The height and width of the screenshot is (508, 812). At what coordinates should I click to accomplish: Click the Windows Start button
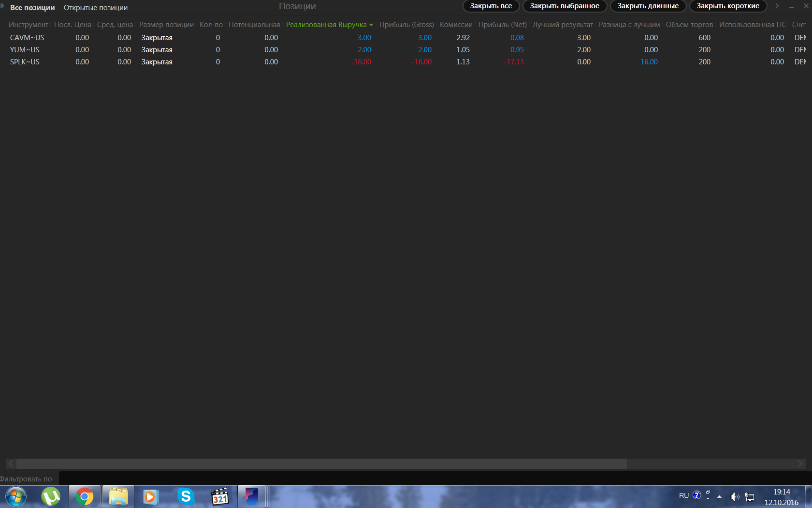(15, 496)
